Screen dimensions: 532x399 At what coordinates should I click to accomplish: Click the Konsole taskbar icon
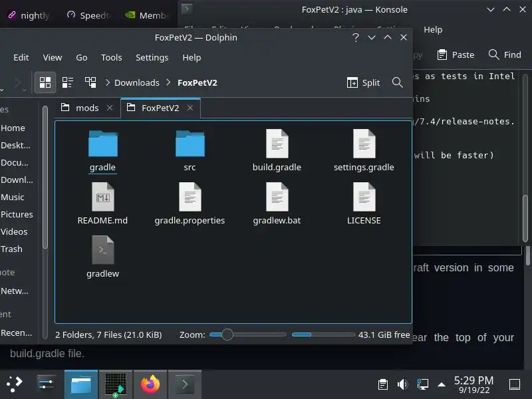(185, 384)
